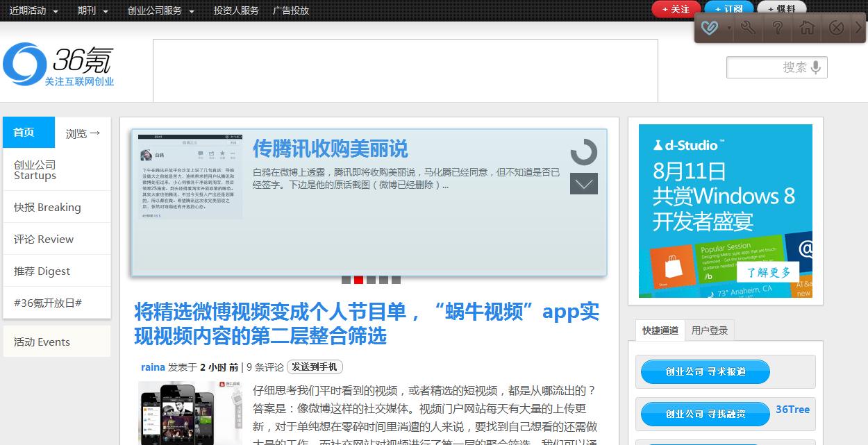Viewport: 868px width, 445px height.
Task: Click the article phones thumbnail image
Action: pos(189,413)
